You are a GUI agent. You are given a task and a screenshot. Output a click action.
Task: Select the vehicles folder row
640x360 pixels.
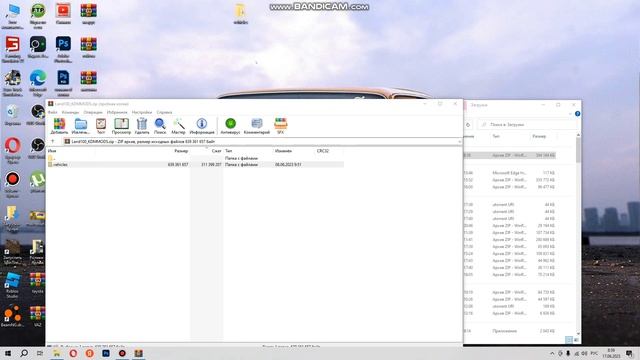(196, 164)
